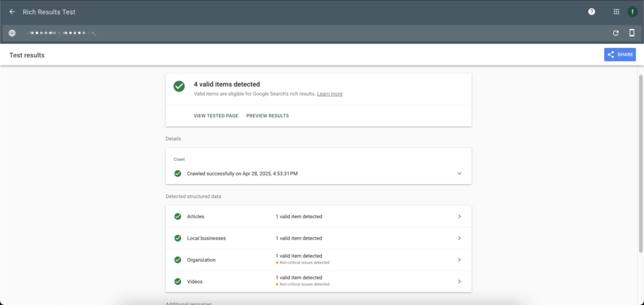
Task: Click the Test results heading
Action: click(x=27, y=55)
